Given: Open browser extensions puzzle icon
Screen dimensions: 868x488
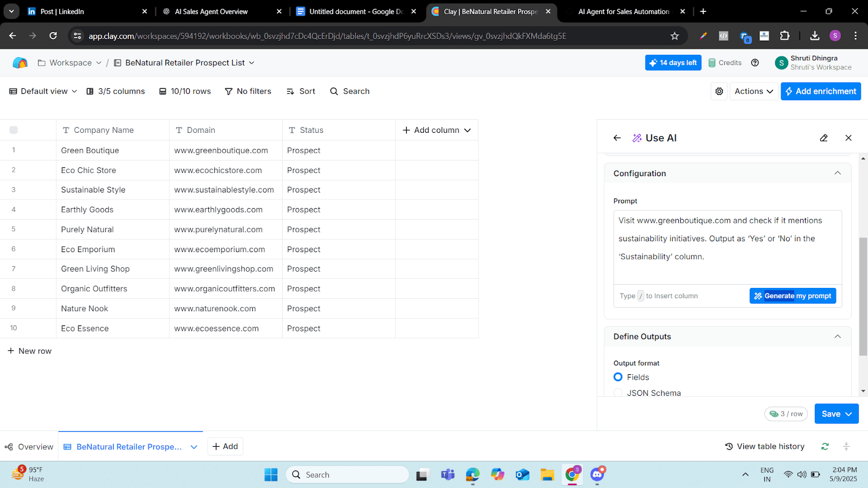Looking at the screenshot, I should [x=785, y=36].
